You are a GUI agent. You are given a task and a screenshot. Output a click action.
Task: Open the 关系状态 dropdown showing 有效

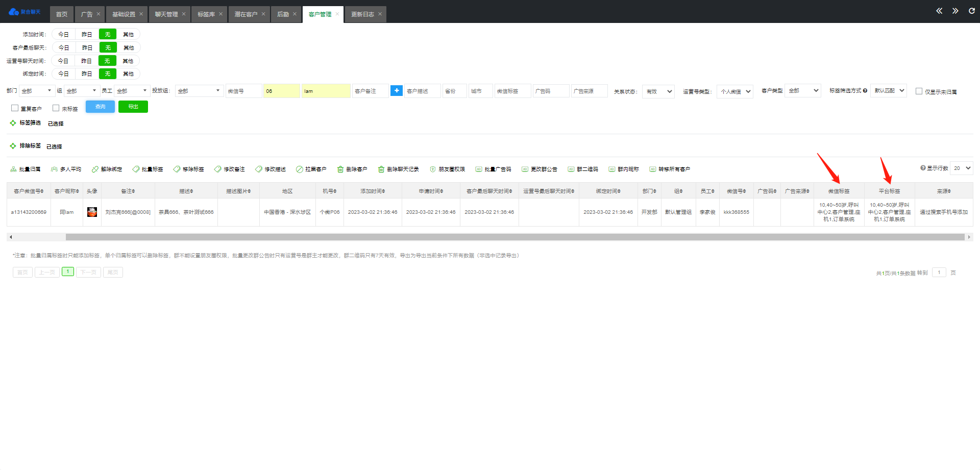[x=658, y=92]
